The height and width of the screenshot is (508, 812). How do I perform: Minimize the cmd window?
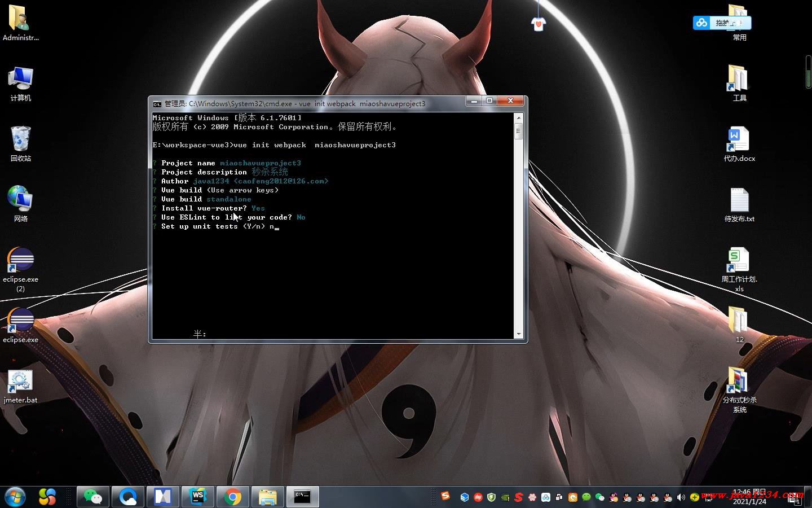(x=474, y=101)
